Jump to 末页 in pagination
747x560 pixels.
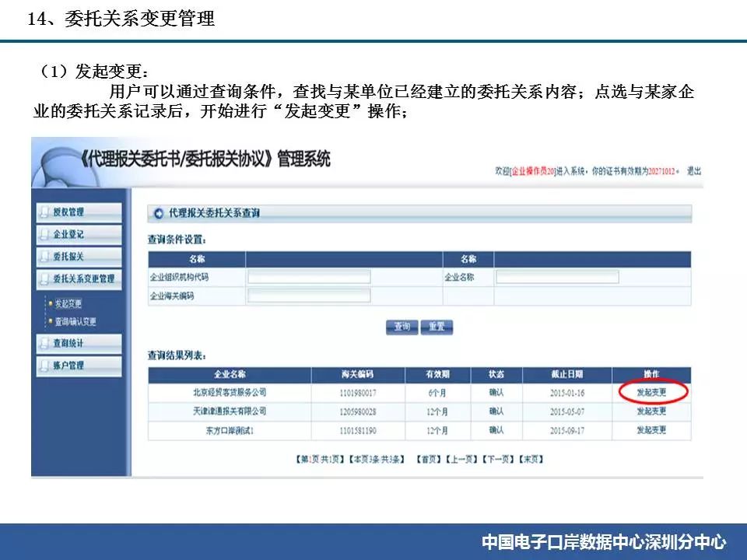(x=531, y=460)
